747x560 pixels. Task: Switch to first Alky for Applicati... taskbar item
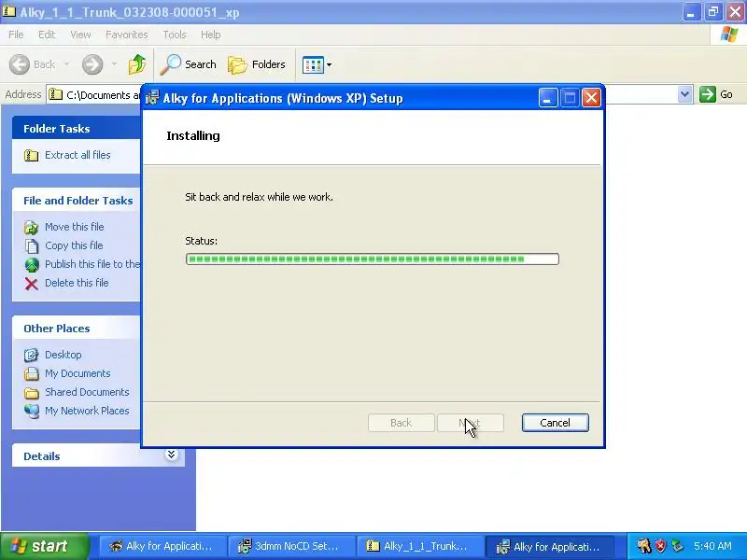162,546
